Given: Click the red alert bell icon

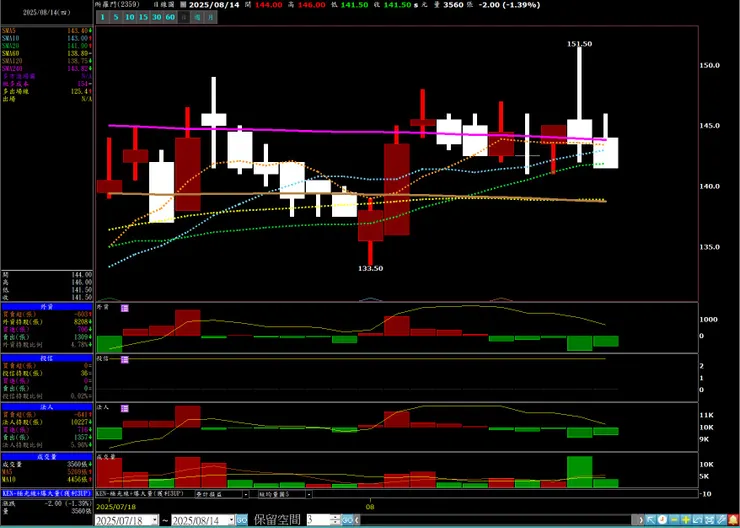Looking at the screenshot, I should click(x=733, y=520).
